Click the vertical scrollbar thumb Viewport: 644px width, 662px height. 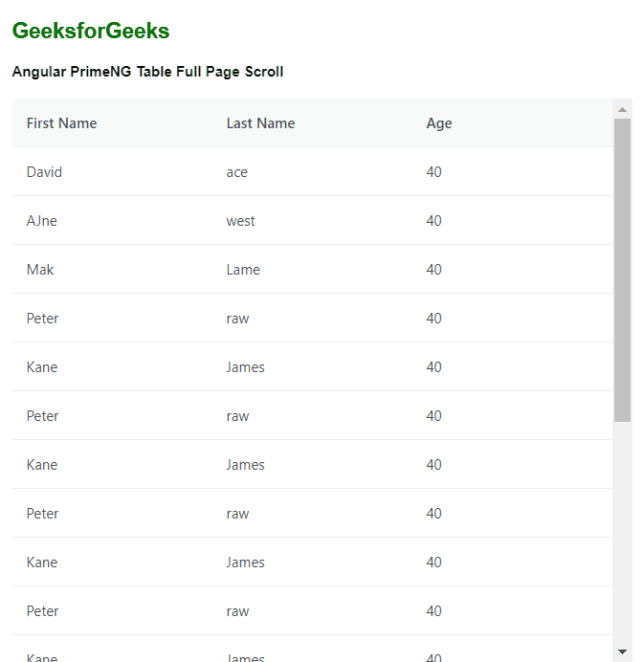[x=622, y=270]
